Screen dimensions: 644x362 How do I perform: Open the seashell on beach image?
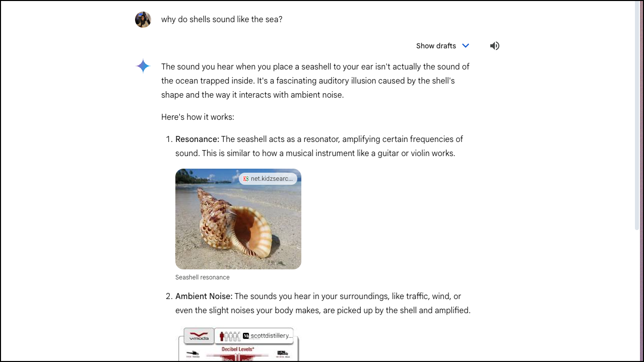coord(238,219)
